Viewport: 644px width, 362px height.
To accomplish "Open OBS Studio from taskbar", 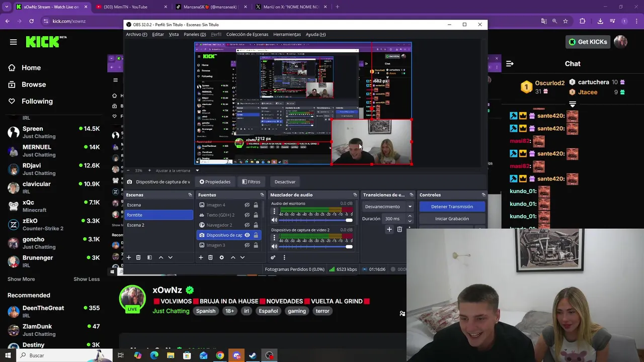I will (270, 355).
